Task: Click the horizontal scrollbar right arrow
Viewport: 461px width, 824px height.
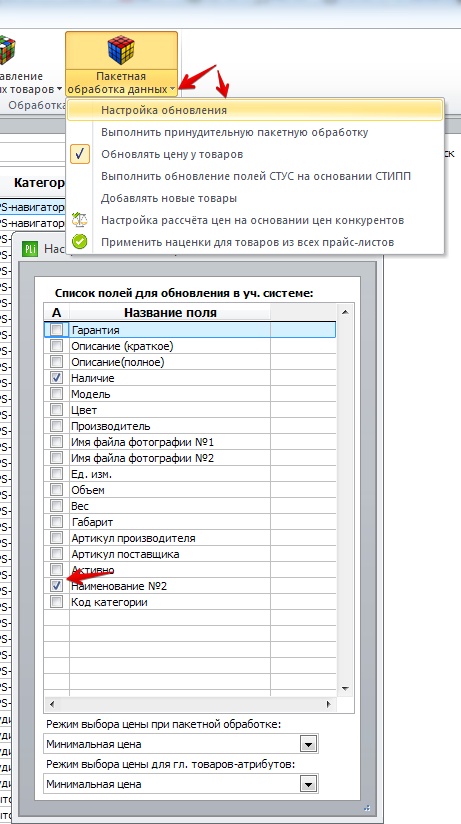Action: tap(329, 704)
